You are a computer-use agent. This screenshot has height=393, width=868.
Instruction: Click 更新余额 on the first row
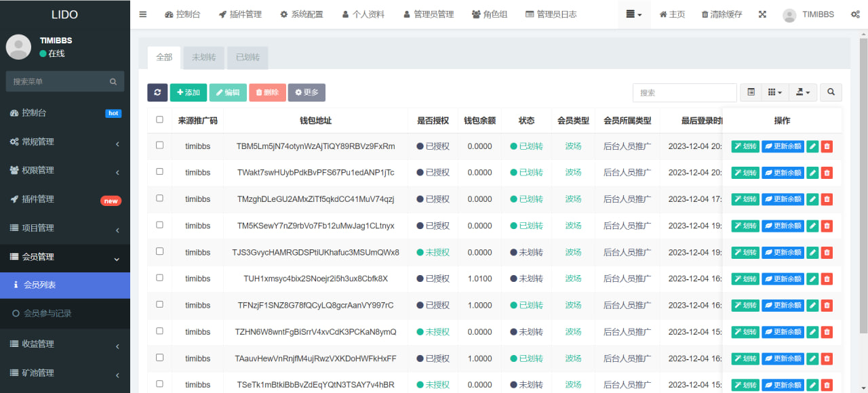(783, 146)
